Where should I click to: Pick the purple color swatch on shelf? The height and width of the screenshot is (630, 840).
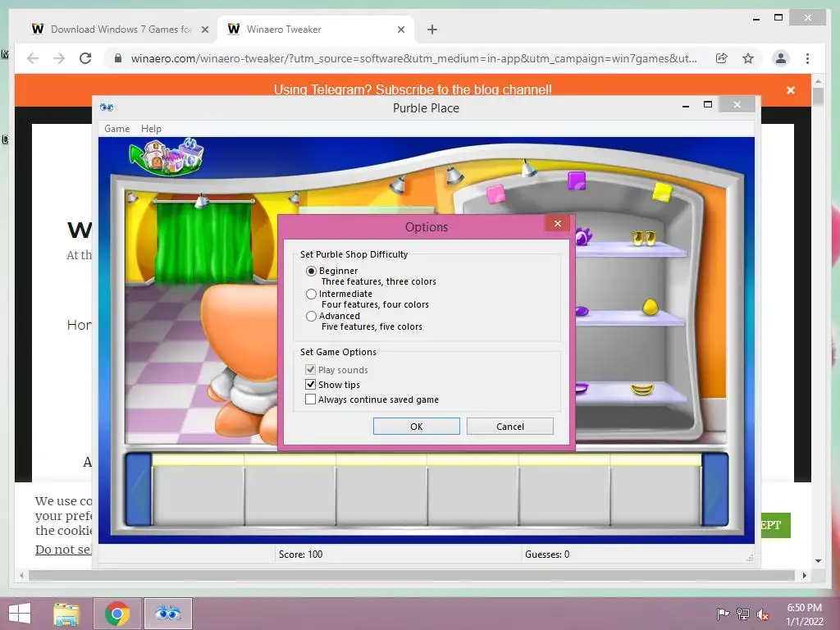(577, 181)
